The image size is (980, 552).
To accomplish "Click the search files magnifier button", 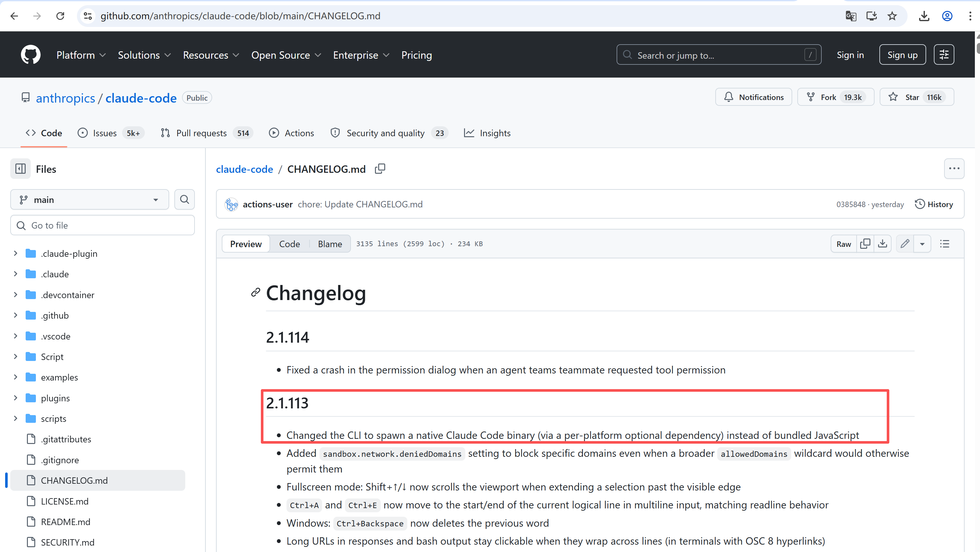I will [185, 199].
